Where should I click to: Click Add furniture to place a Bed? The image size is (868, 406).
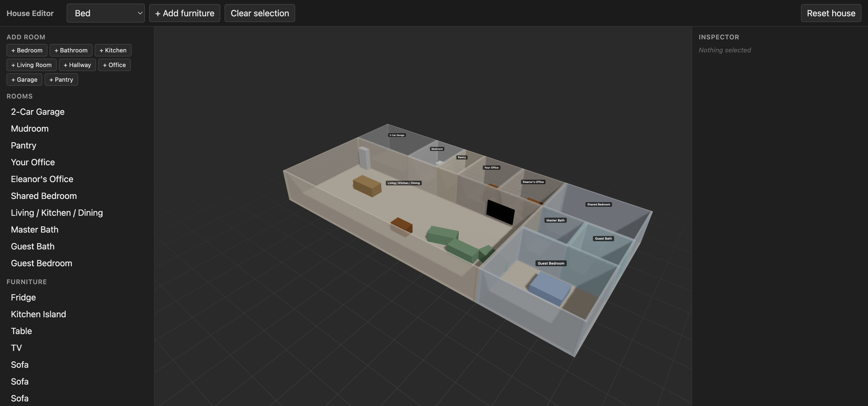184,13
